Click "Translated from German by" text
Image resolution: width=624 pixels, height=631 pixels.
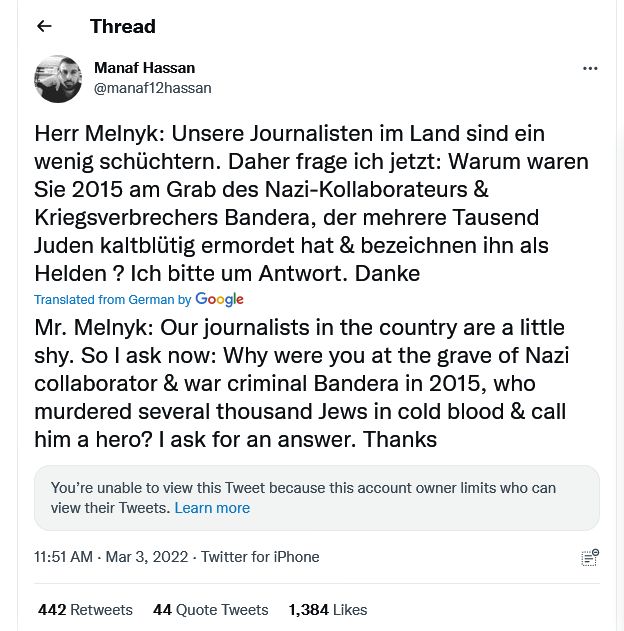tap(112, 300)
